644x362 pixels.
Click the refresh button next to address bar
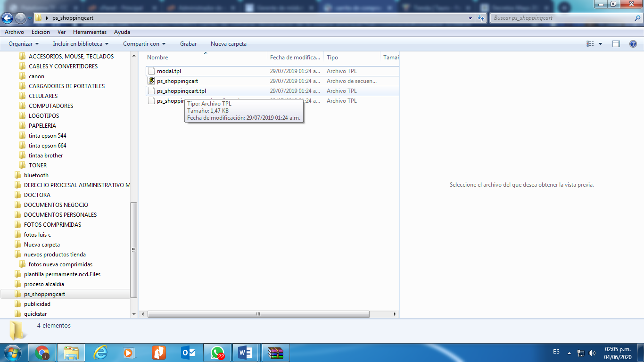481,18
